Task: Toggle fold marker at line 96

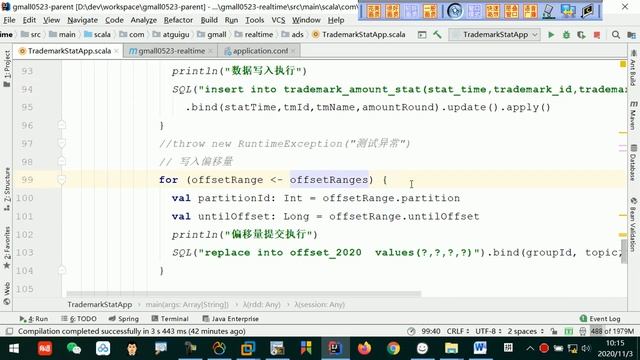Action: pos(62,125)
